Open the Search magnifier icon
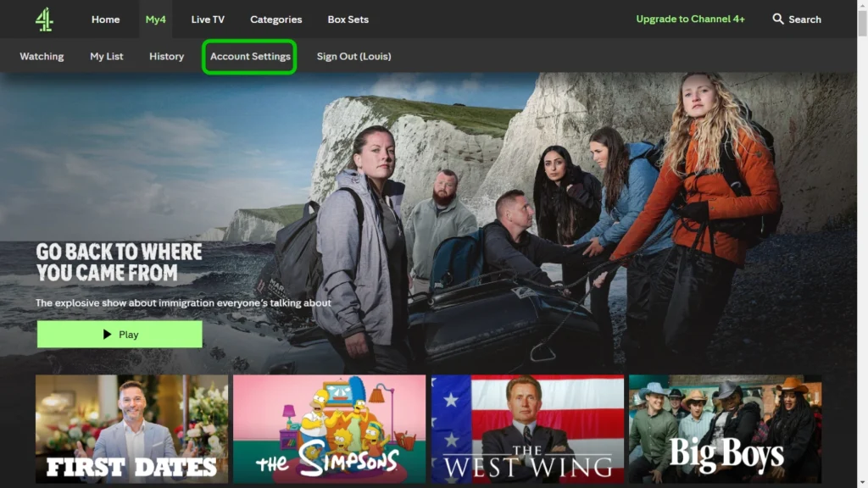The width and height of the screenshot is (868, 488). coord(778,19)
